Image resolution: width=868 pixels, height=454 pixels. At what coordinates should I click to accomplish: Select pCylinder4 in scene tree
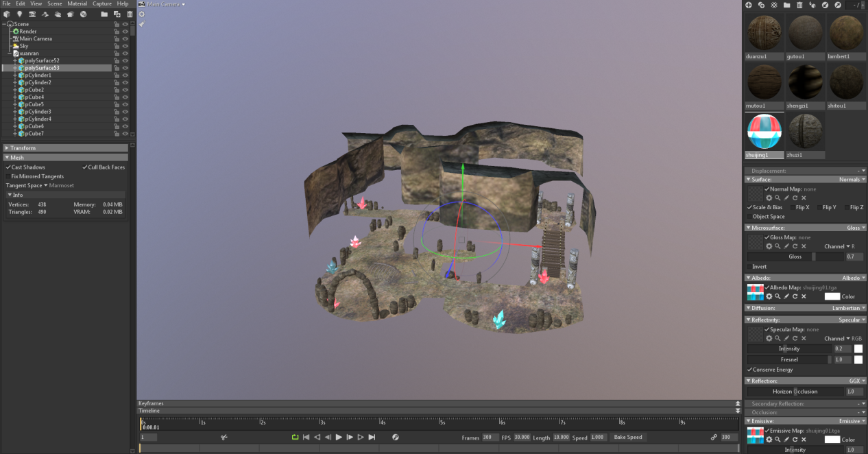[x=38, y=119]
